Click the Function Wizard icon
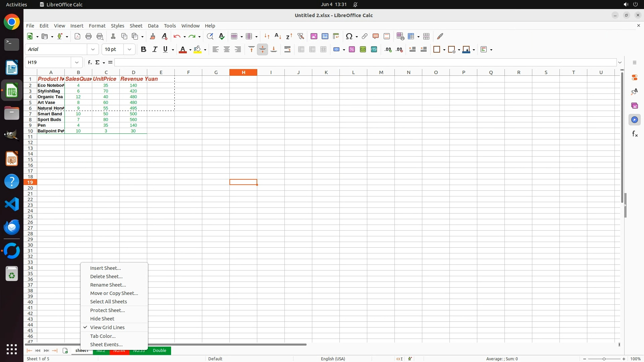The height and width of the screenshot is (362, 644). point(90,62)
